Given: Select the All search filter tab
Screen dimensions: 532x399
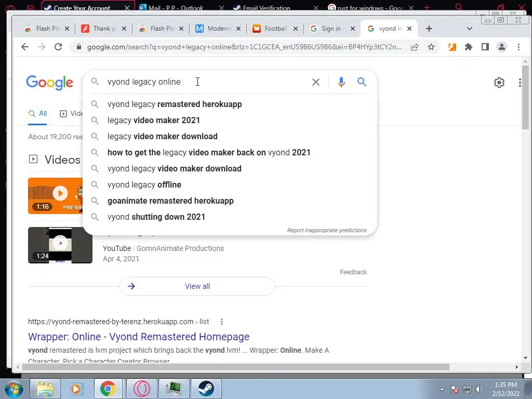Looking at the screenshot, I should (x=37, y=114).
